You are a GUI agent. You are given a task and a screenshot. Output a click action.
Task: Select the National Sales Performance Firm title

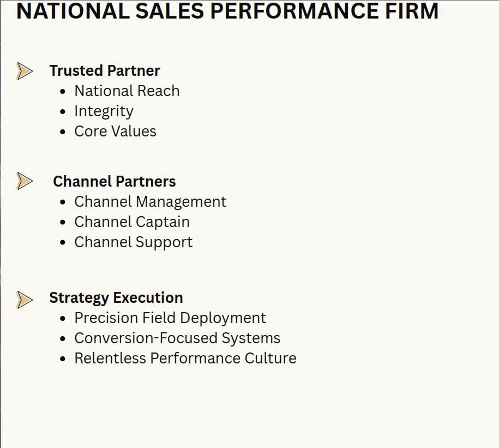[x=227, y=11]
